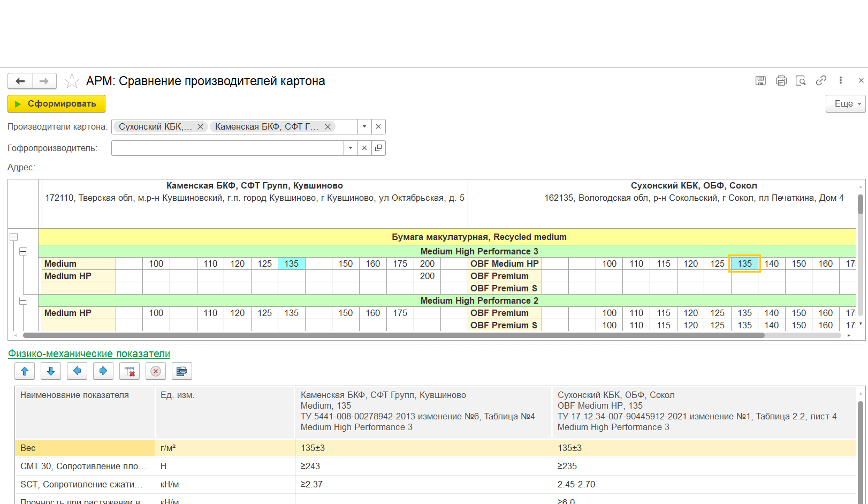Click the ≥243 value cell
The image size is (868, 504).
tap(423, 466)
